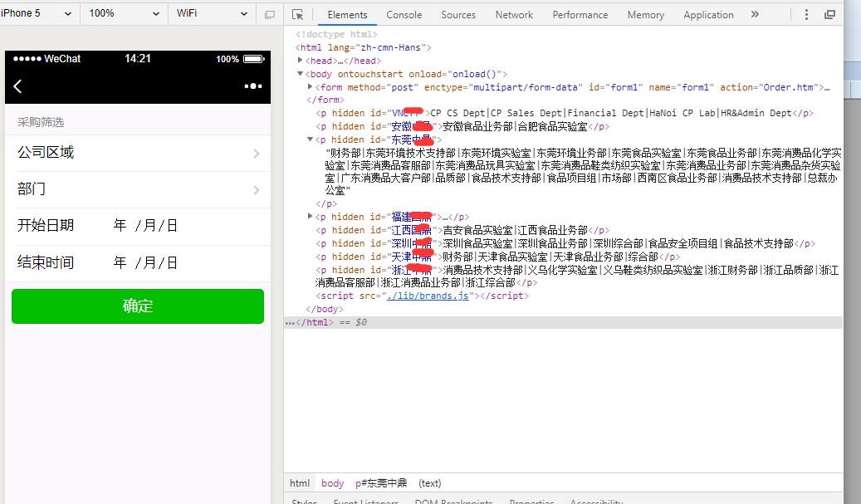Image resolution: width=861 pixels, height=504 pixels.
Task: Select html in the breadcrumb bar
Action: (300, 483)
